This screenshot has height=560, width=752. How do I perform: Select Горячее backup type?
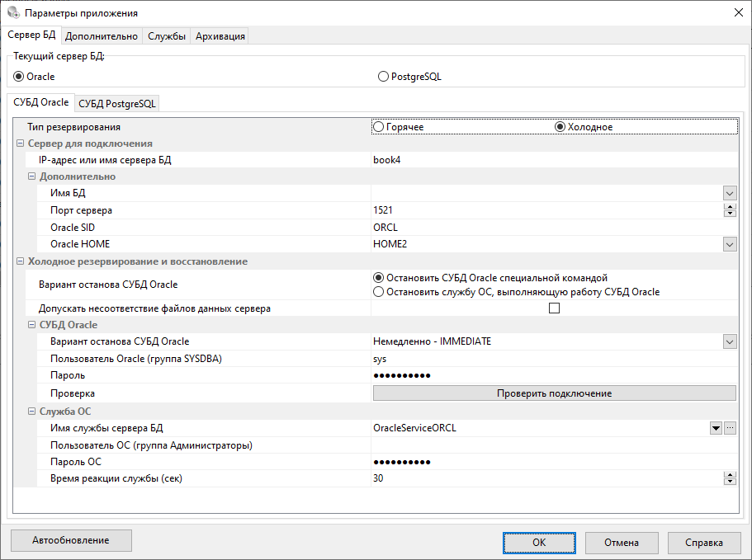[399, 127]
